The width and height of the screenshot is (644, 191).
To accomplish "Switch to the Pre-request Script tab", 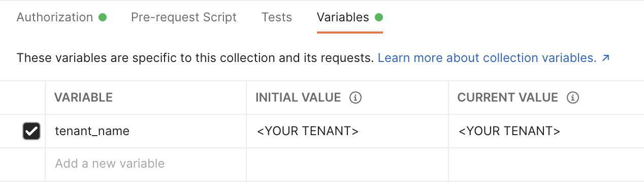I will pyautogui.click(x=184, y=17).
